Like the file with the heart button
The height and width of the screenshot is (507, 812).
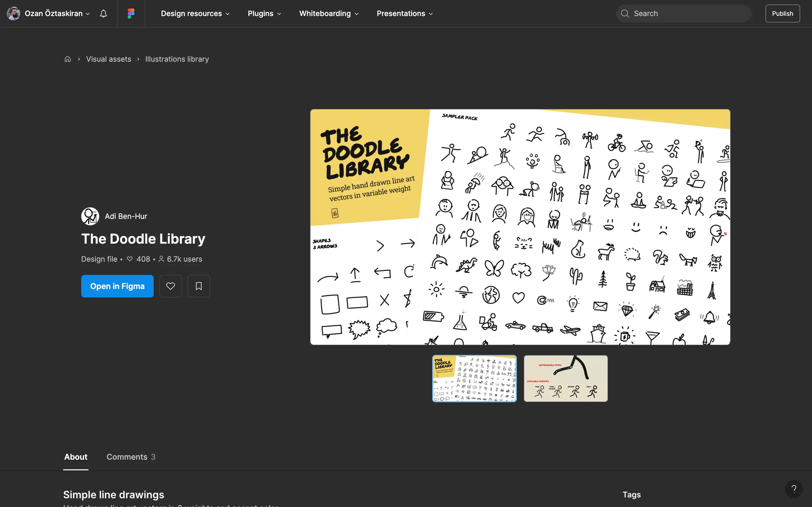tap(171, 286)
